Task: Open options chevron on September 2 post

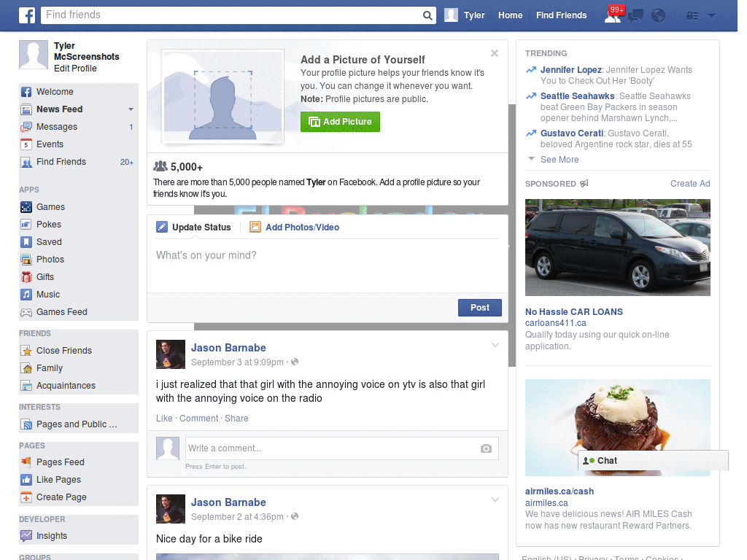Action: 495,500
